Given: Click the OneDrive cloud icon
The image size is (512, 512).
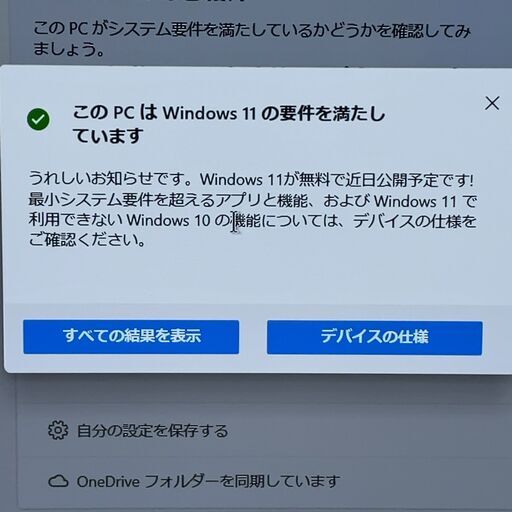Looking at the screenshot, I should click(58, 481).
